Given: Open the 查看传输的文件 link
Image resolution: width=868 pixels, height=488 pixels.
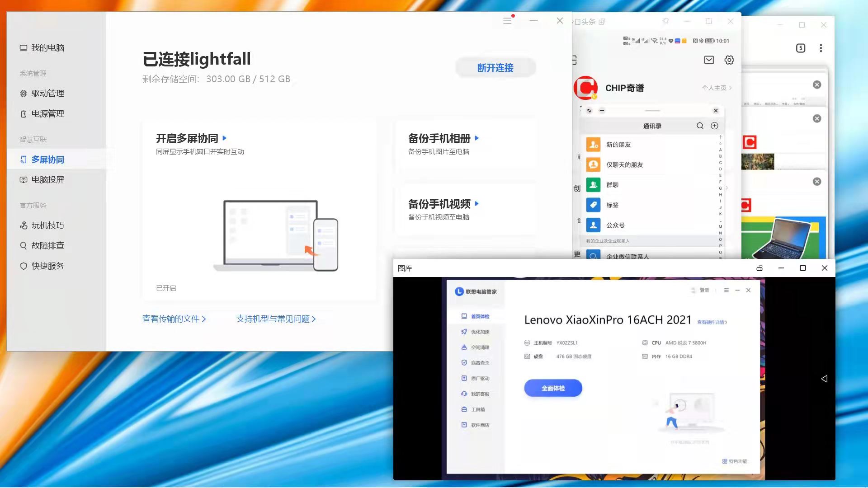Looking at the screenshot, I should 174,319.
